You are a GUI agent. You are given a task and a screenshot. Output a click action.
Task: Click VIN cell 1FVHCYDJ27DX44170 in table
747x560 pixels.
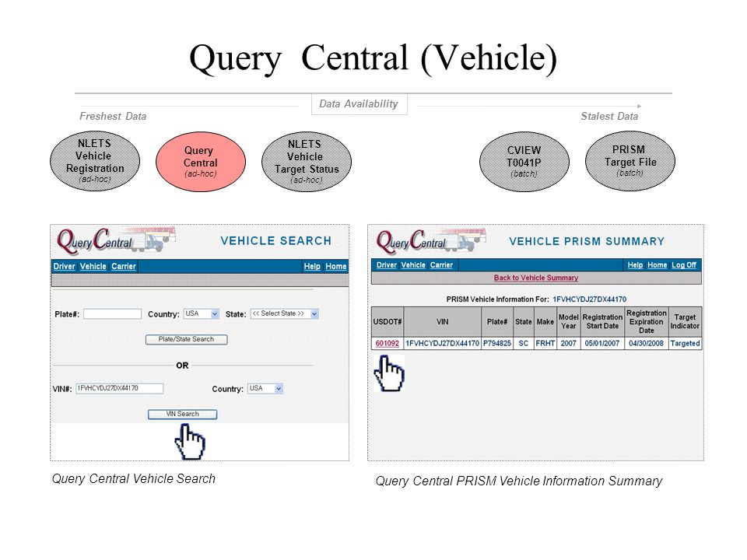click(x=443, y=343)
